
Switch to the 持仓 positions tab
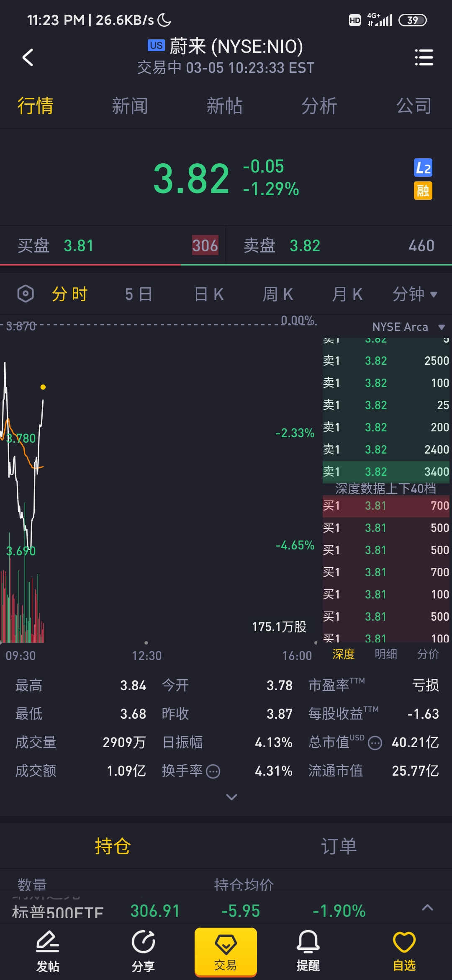click(x=113, y=846)
